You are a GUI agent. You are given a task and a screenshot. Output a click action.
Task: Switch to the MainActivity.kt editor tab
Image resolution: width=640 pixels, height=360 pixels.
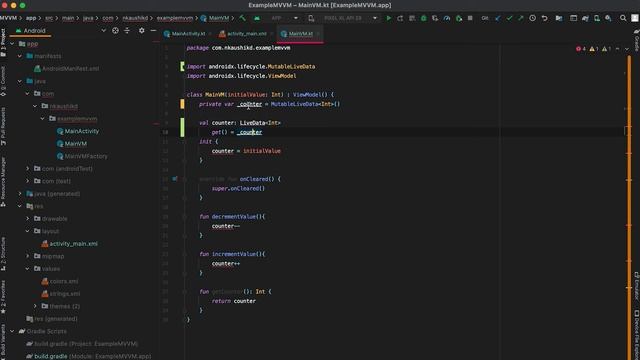(x=188, y=34)
